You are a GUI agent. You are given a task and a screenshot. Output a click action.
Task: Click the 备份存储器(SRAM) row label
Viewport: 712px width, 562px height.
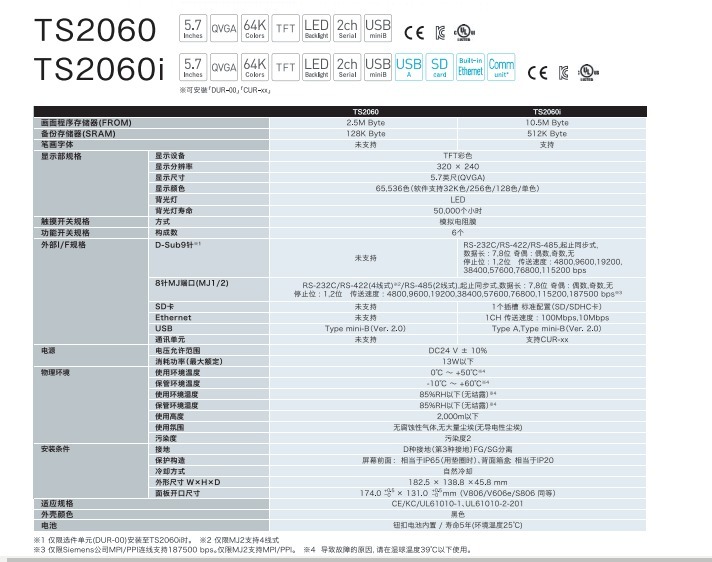point(78,133)
